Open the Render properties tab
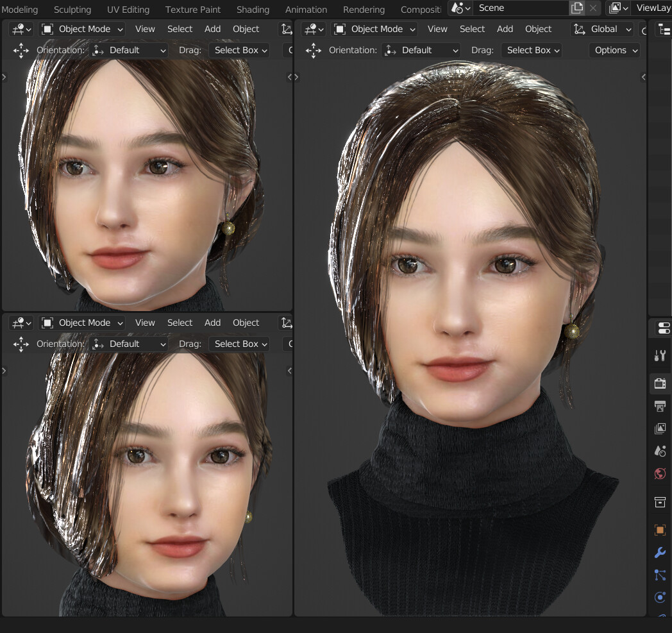Screen dimensions: 672x633 [660, 384]
